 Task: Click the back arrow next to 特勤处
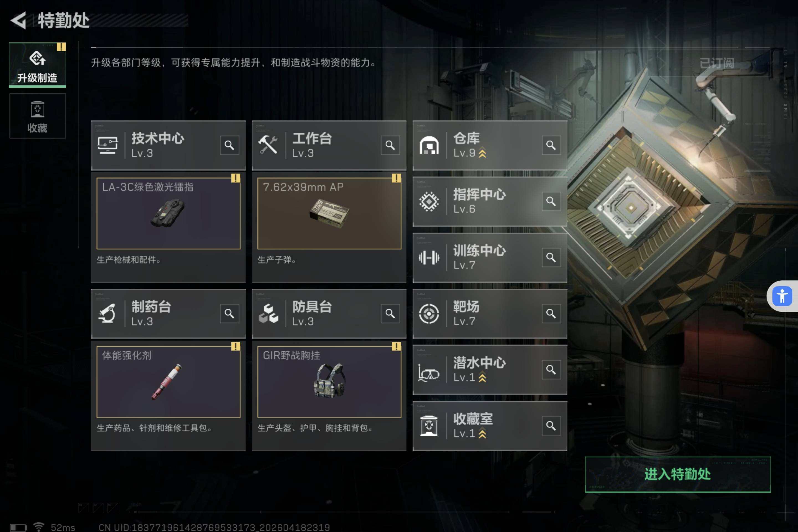tap(18, 20)
